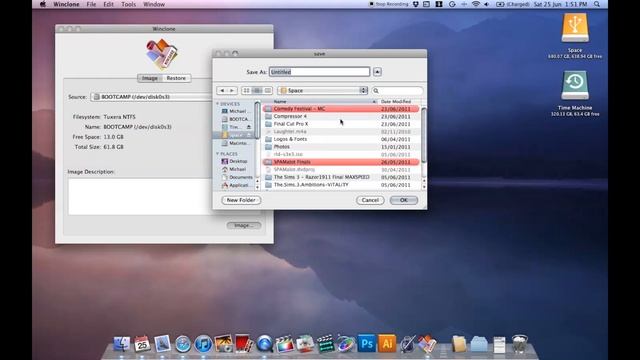Eject the Time Machine sidebar volume
The height and width of the screenshot is (360, 640).
(249, 127)
